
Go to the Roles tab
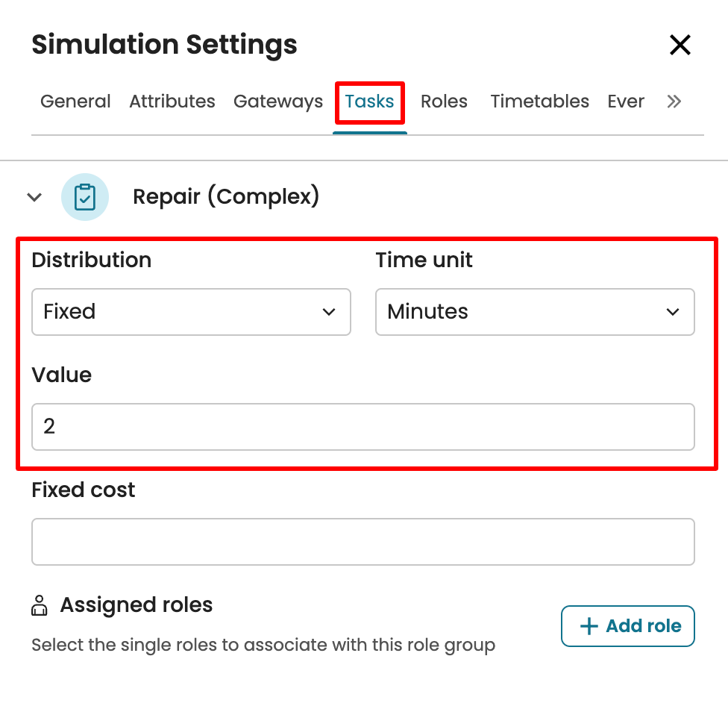tap(444, 101)
